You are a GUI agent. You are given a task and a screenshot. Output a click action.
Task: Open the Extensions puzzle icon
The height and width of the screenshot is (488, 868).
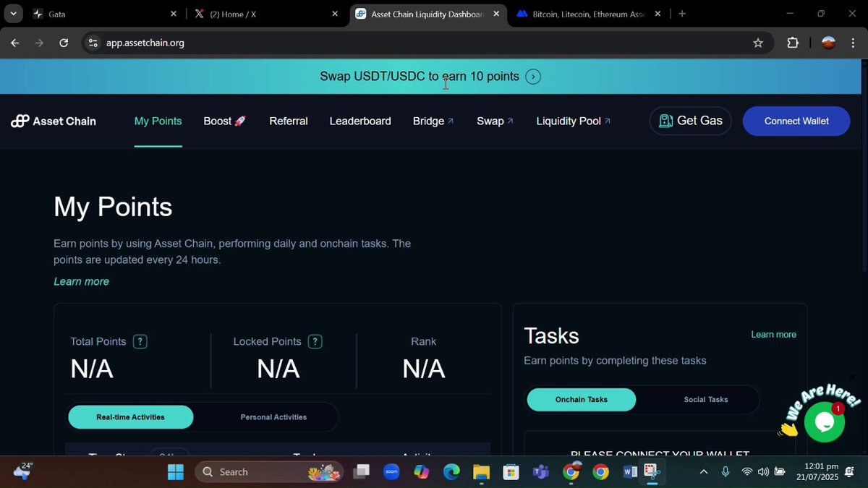[x=793, y=43]
